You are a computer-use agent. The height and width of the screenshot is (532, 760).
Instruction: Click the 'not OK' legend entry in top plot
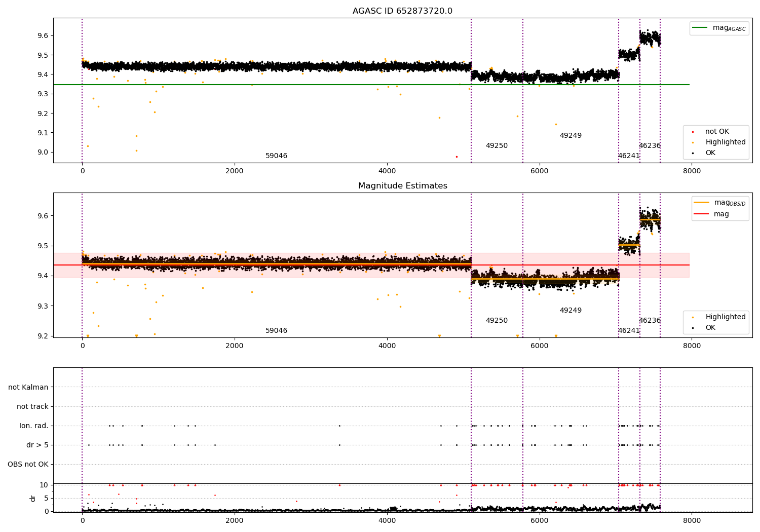[717, 132]
